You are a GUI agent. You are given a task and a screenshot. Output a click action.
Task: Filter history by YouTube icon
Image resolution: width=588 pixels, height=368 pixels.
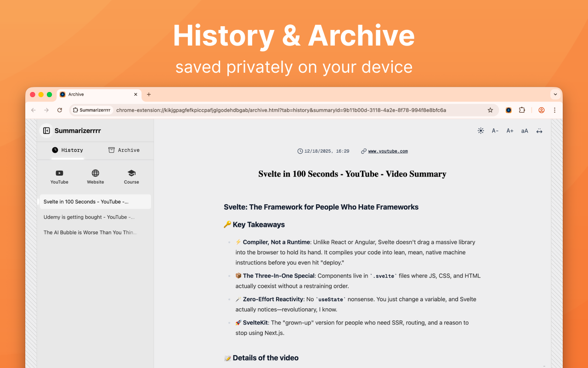coord(59,177)
